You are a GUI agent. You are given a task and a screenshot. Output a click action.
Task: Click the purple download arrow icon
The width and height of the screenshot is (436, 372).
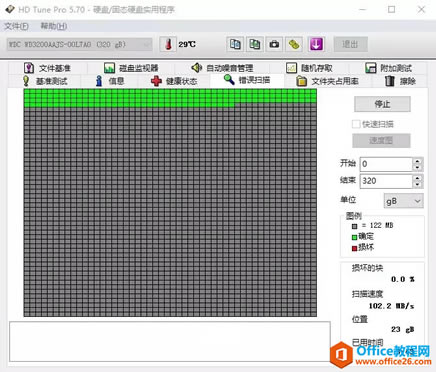316,44
